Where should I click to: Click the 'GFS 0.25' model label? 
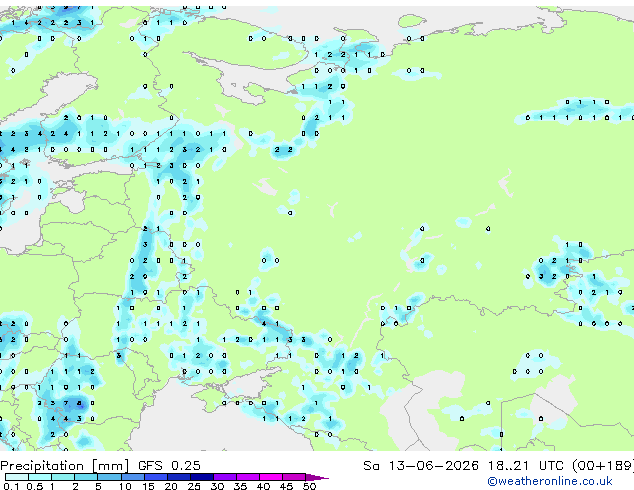169,466
